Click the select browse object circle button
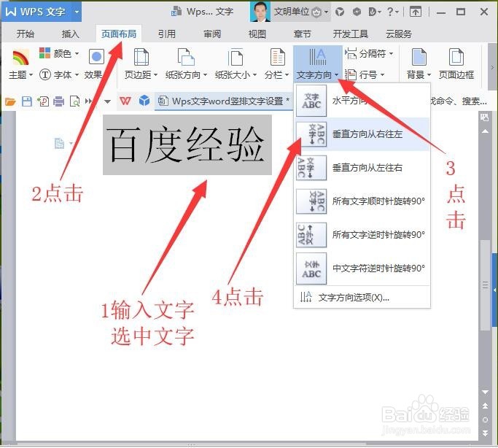Viewport: 498px width, 448px height. (485, 420)
